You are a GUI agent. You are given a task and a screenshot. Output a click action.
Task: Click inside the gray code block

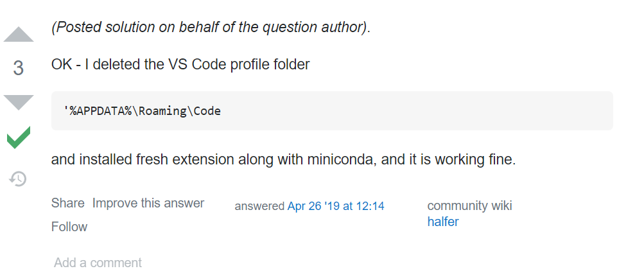point(332,111)
